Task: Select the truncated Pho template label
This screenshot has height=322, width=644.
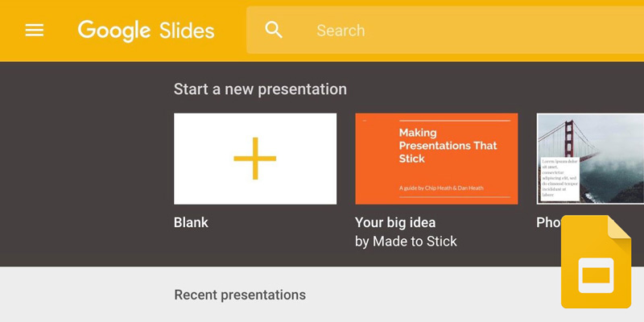Action: click(548, 223)
